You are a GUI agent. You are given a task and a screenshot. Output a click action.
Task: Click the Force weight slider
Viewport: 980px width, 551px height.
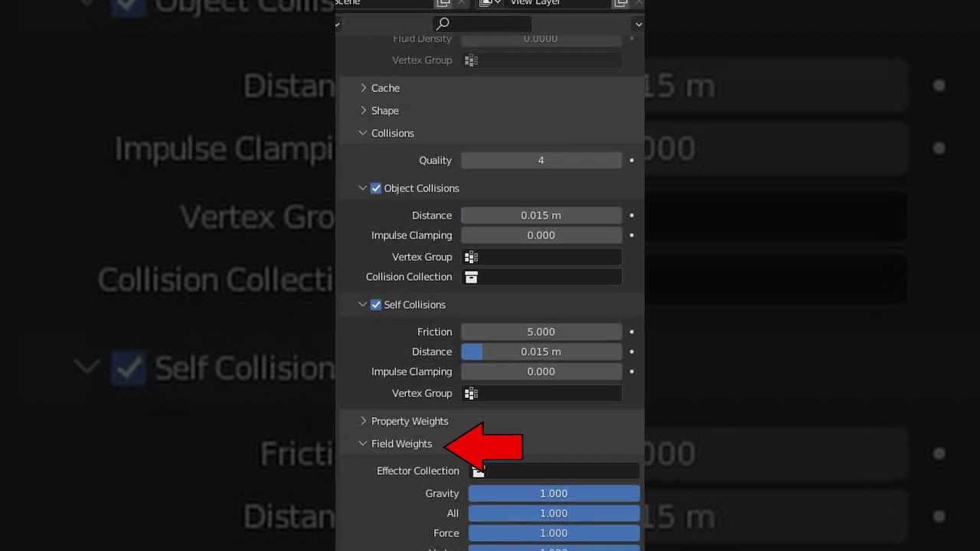pyautogui.click(x=554, y=533)
